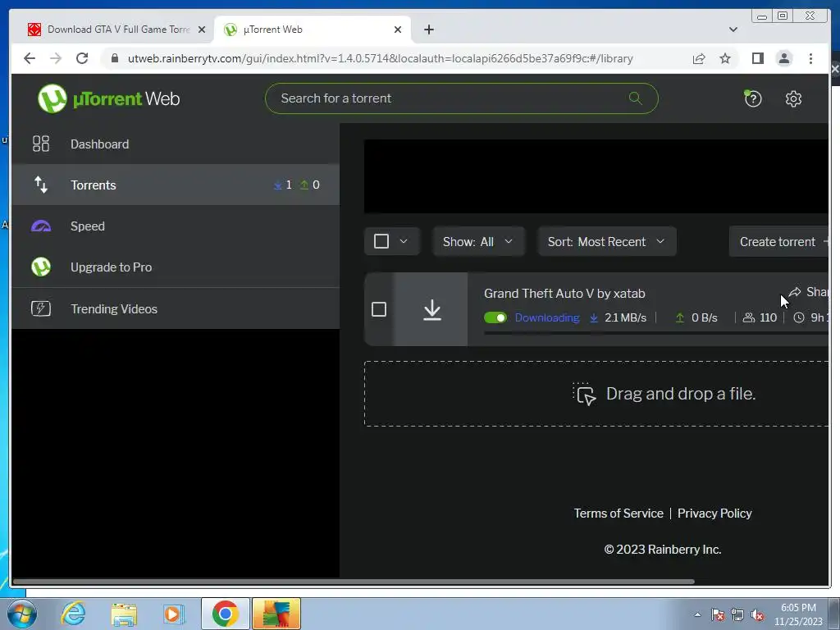Click the Create torrent button
The width and height of the screenshot is (840, 630).
click(779, 242)
